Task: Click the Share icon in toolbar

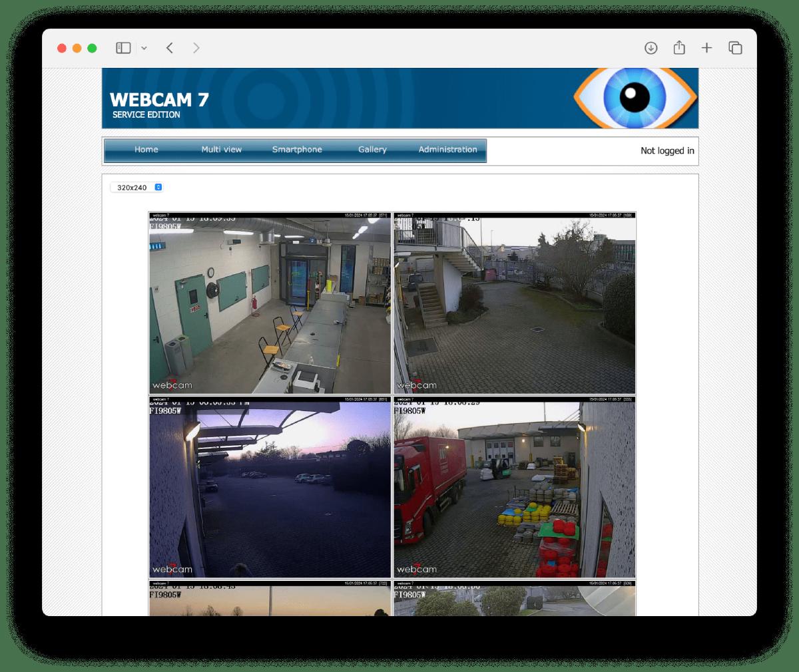Action: pyautogui.click(x=679, y=47)
